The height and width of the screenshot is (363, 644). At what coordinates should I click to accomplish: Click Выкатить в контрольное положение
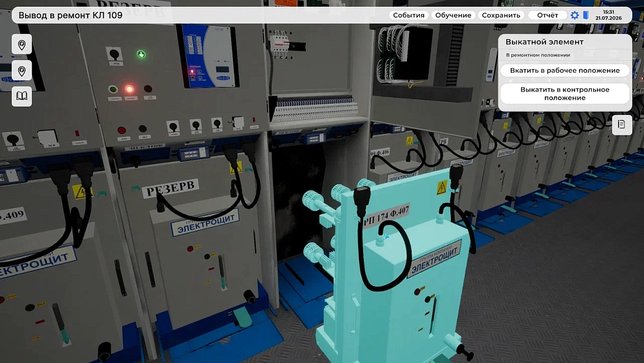click(565, 93)
